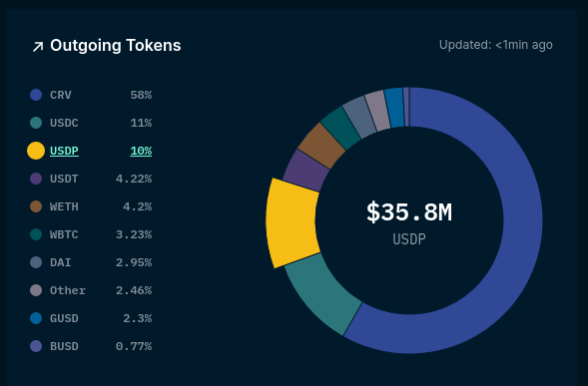
Task: Select the Other label in the legend
Action: tap(68, 290)
